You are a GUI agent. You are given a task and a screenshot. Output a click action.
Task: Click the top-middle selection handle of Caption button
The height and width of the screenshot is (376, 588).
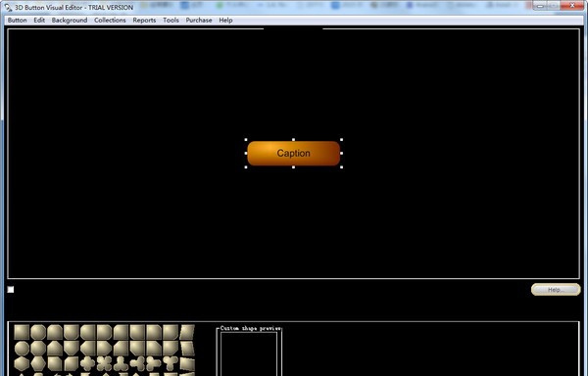click(x=293, y=140)
